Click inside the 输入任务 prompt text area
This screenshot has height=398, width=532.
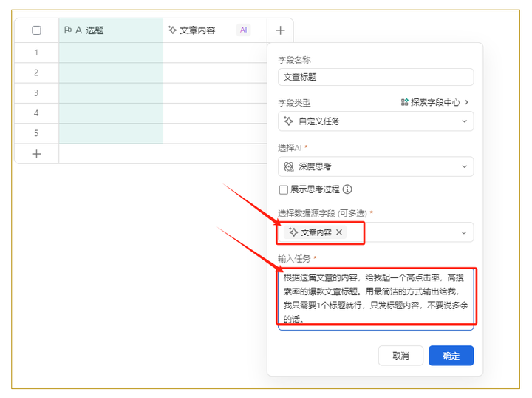point(375,299)
